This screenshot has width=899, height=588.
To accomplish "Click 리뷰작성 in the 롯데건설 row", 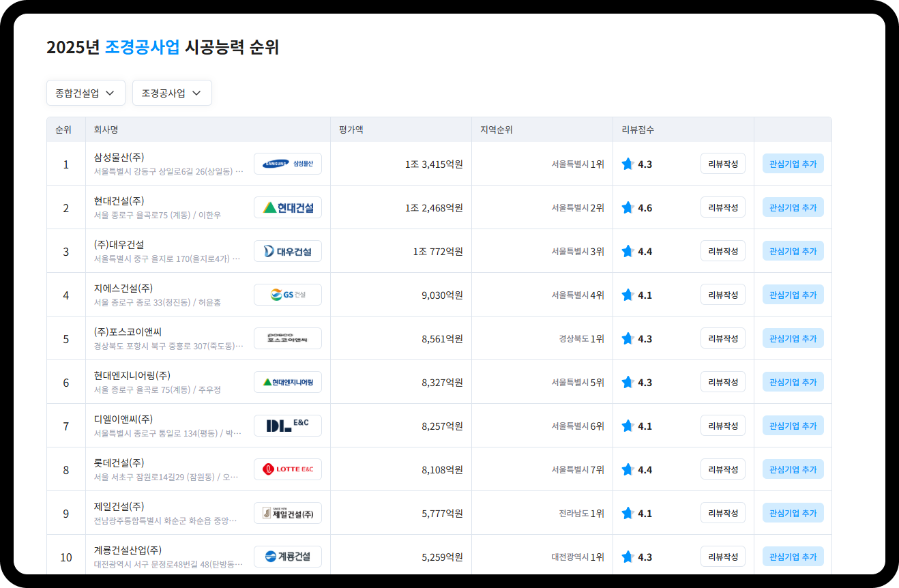I will click(x=723, y=469).
